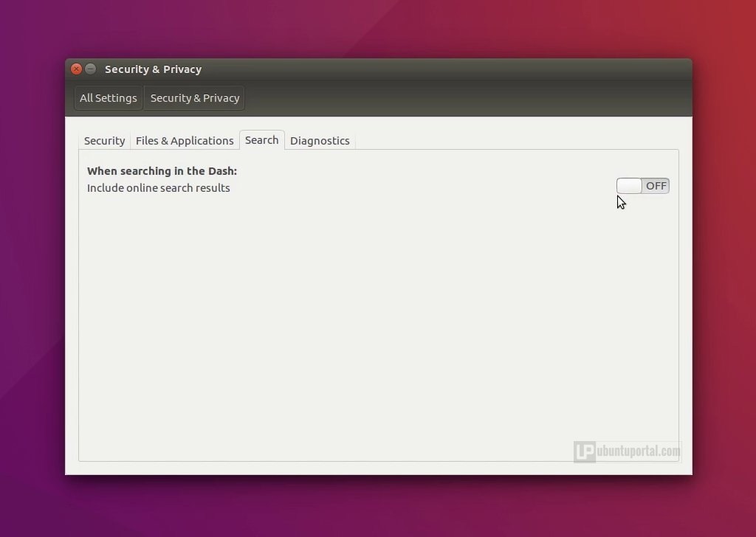756x537 pixels.
Task: Click the 'Include online search results' label
Action: pos(159,188)
